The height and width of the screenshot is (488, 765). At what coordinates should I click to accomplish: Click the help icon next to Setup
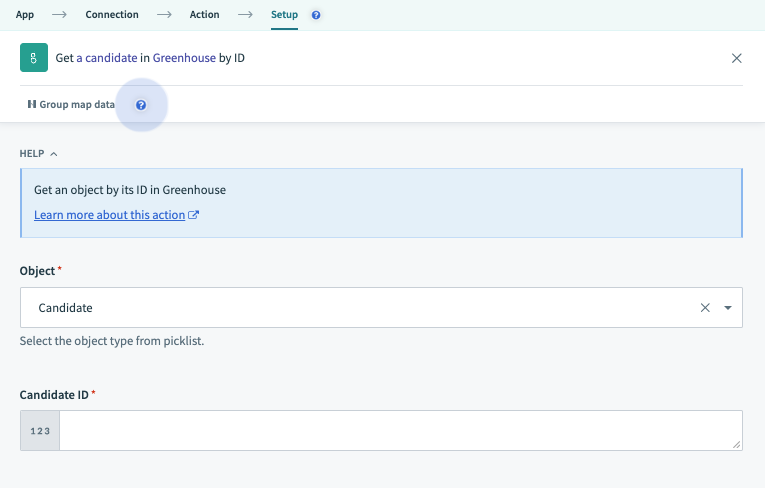point(316,16)
